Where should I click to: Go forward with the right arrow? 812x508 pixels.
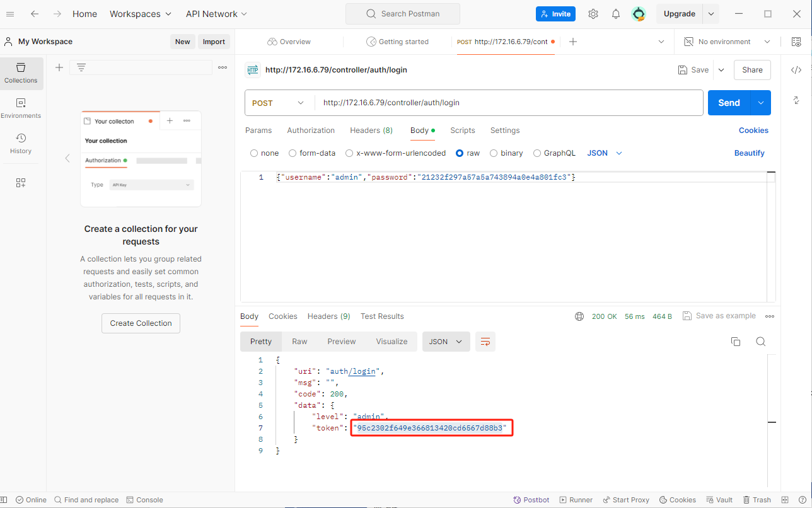[57, 14]
